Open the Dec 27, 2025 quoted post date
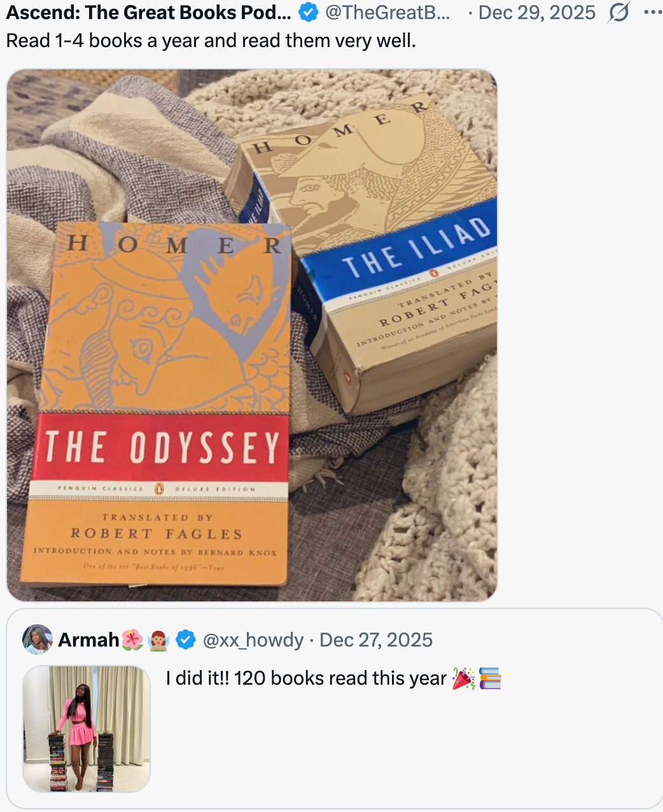This screenshot has width=663, height=812. coord(376,640)
